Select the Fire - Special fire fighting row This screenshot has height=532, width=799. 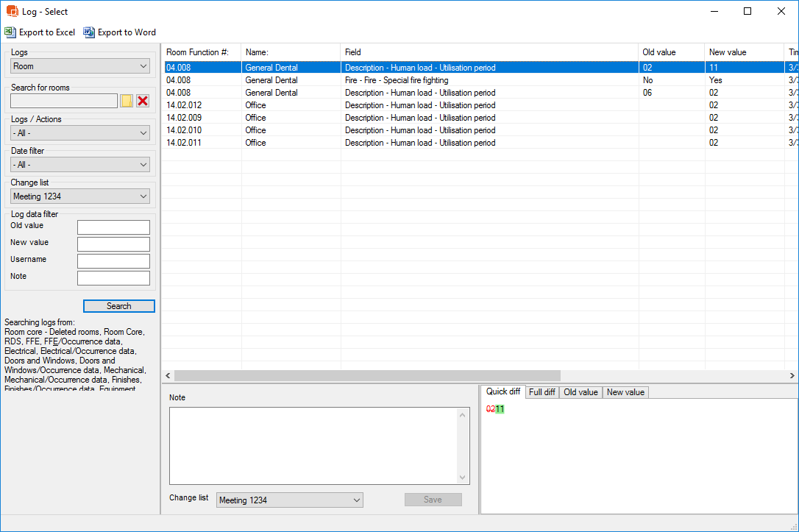(x=396, y=80)
